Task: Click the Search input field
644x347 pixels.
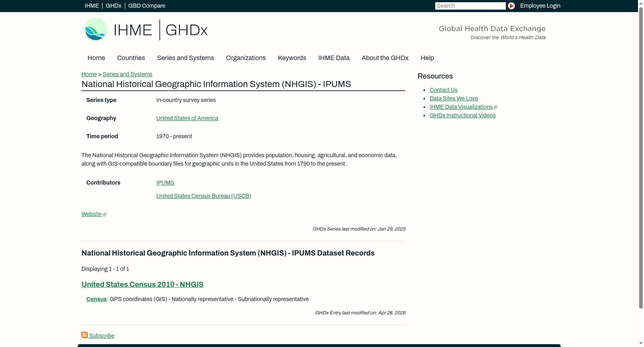Action: pos(470,6)
